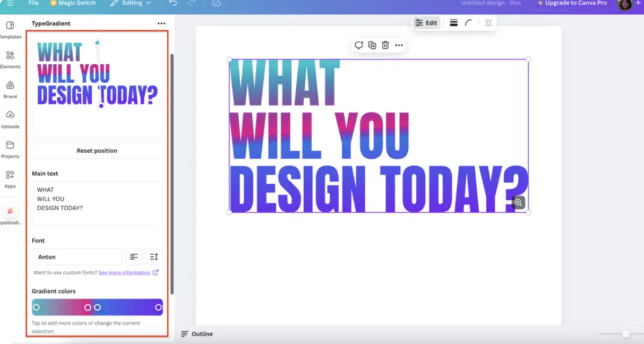Click the magnify icon on the image
This screenshot has height=344, width=644.
[519, 202]
